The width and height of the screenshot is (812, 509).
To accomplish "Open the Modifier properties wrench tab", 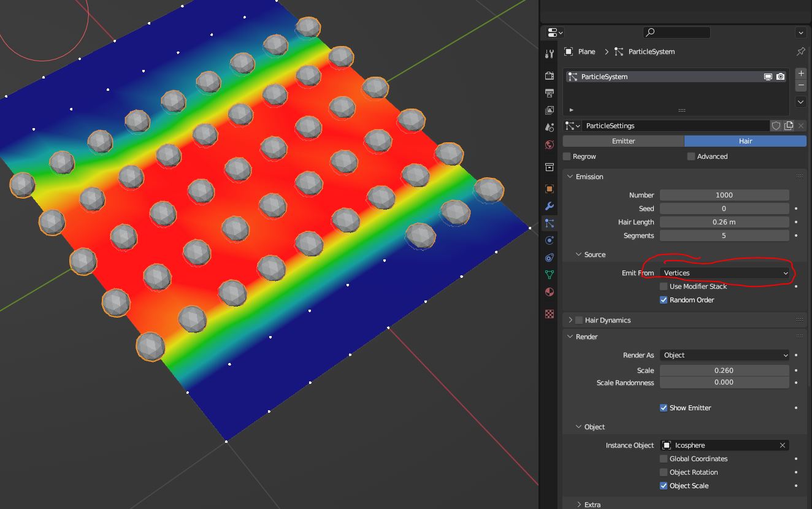I will click(x=550, y=206).
